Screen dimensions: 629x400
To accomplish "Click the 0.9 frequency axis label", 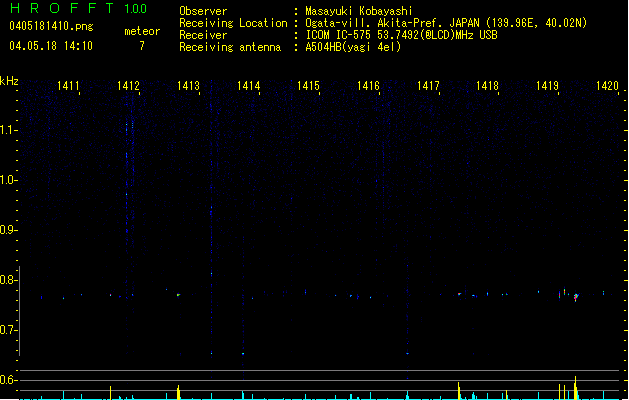I will (8, 230).
